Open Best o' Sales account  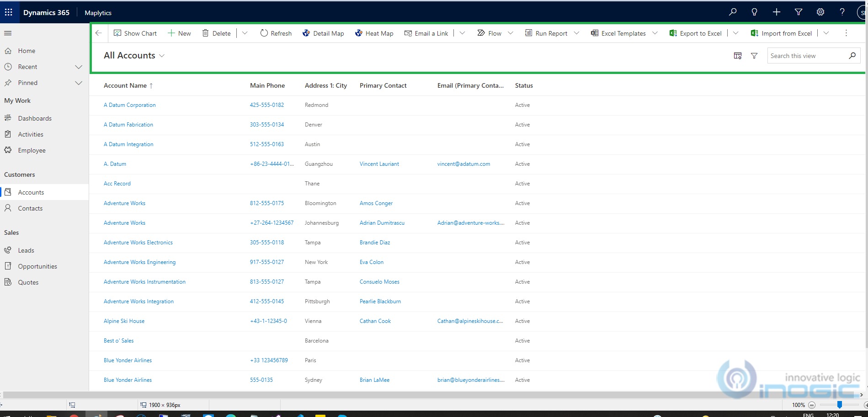(119, 341)
